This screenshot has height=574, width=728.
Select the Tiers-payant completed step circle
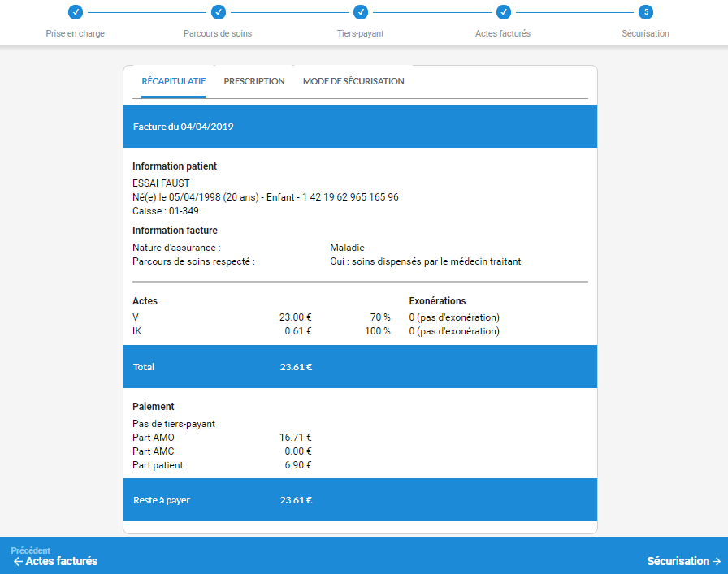[x=361, y=12]
